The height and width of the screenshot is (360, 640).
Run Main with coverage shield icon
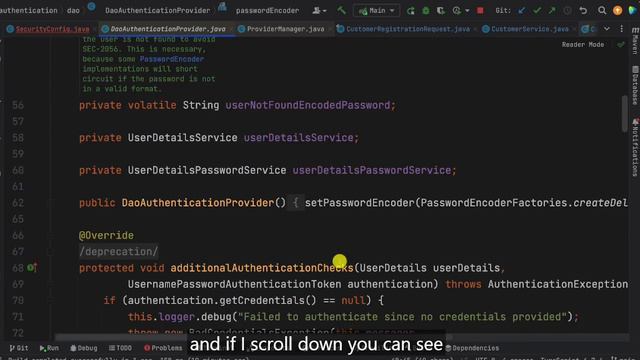[441, 11]
